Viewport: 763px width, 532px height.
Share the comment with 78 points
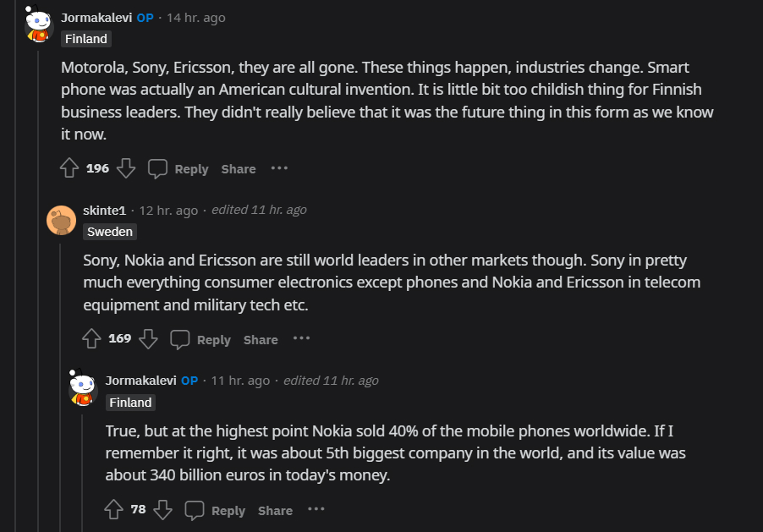click(275, 511)
